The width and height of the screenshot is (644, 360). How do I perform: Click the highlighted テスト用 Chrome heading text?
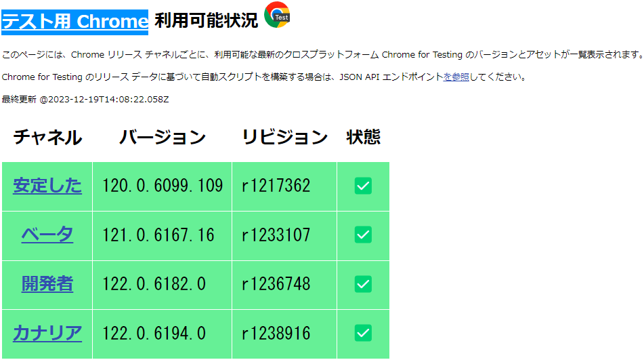[74, 21]
